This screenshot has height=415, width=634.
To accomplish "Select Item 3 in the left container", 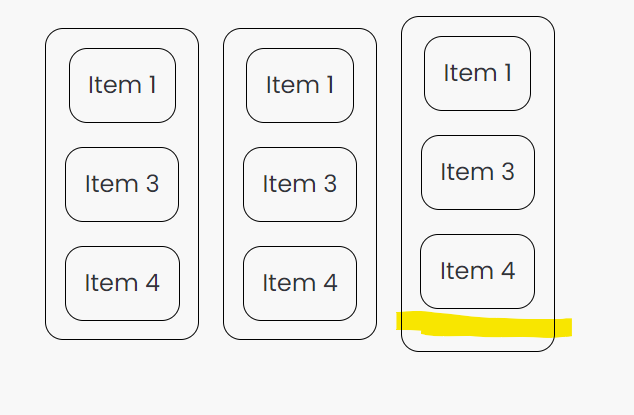I will point(122,184).
